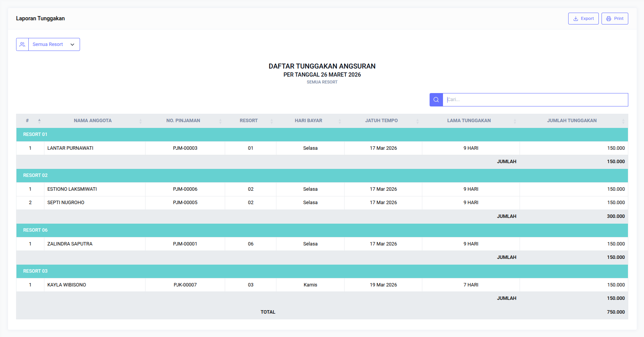Image resolution: width=644 pixels, height=337 pixels.
Task: Click the Export button
Action: pyautogui.click(x=583, y=18)
